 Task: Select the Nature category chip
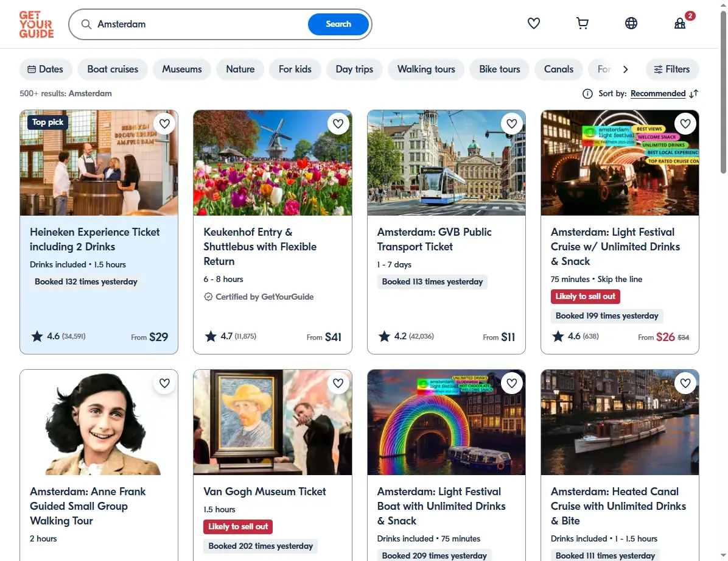point(240,69)
